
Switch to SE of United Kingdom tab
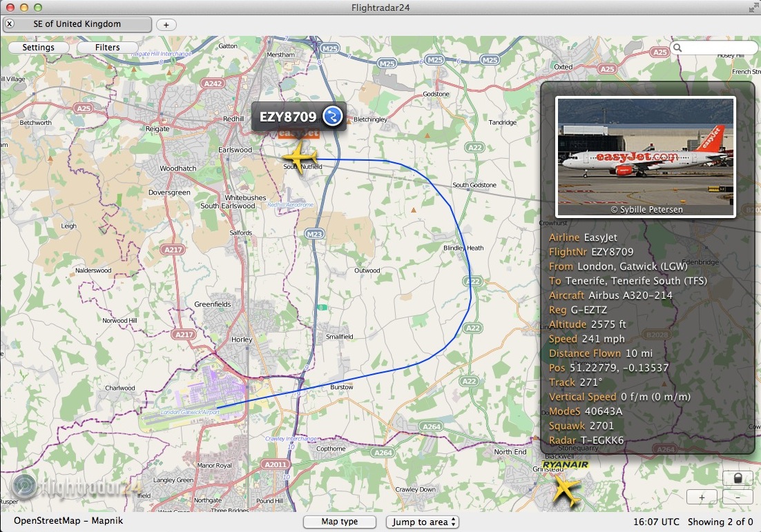77,23
